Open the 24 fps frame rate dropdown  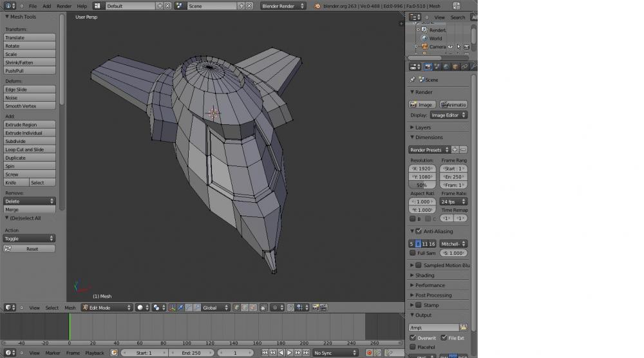(453, 202)
